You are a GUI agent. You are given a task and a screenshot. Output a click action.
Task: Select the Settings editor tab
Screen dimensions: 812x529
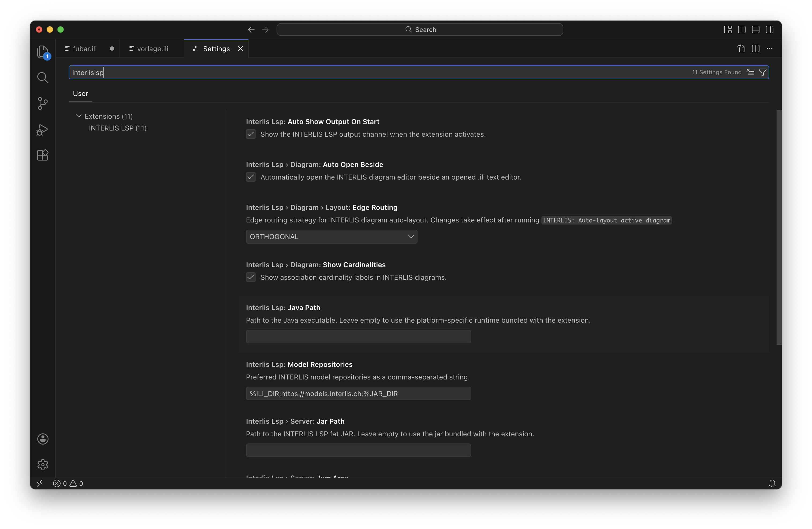[x=216, y=49]
